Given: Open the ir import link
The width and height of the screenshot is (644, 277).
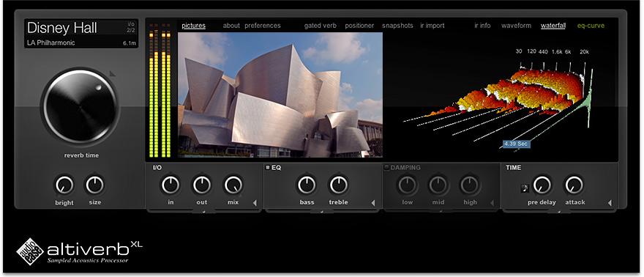Looking at the screenshot, I should coord(432,26).
